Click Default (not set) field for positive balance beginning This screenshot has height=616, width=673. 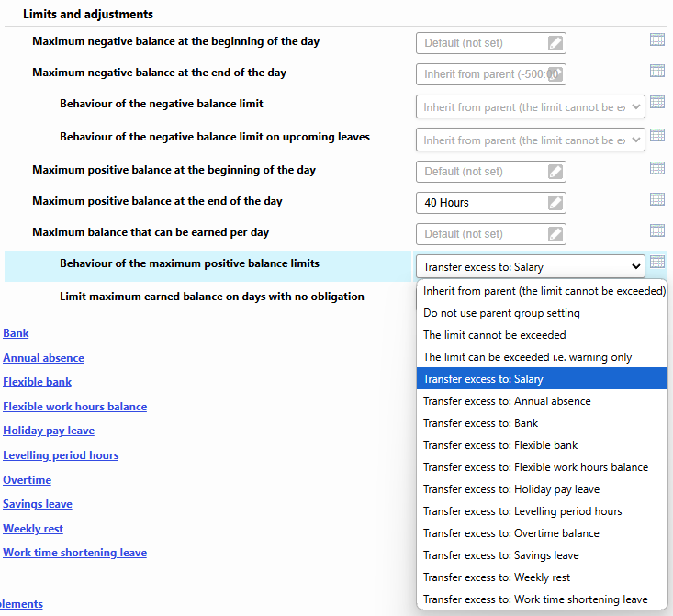point(491,172)
